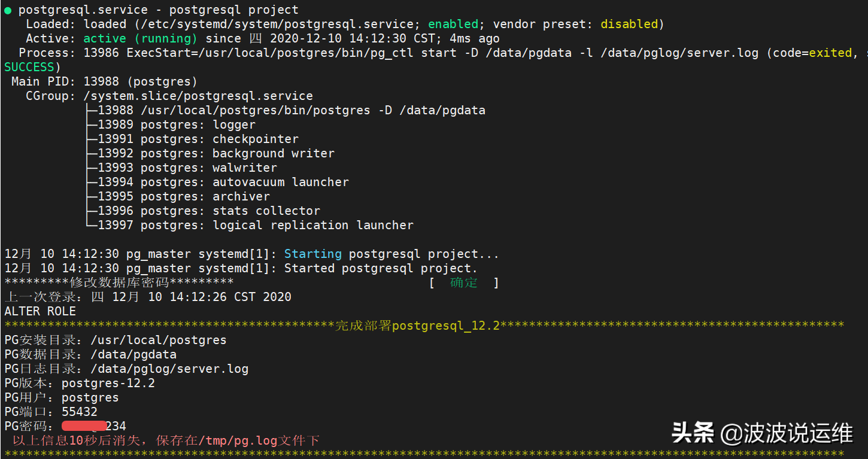Image resolution: width=868 pixels, height=459 pixels.
Task: Click the blue 'Starting' word in systemd log
Action: 312,254
